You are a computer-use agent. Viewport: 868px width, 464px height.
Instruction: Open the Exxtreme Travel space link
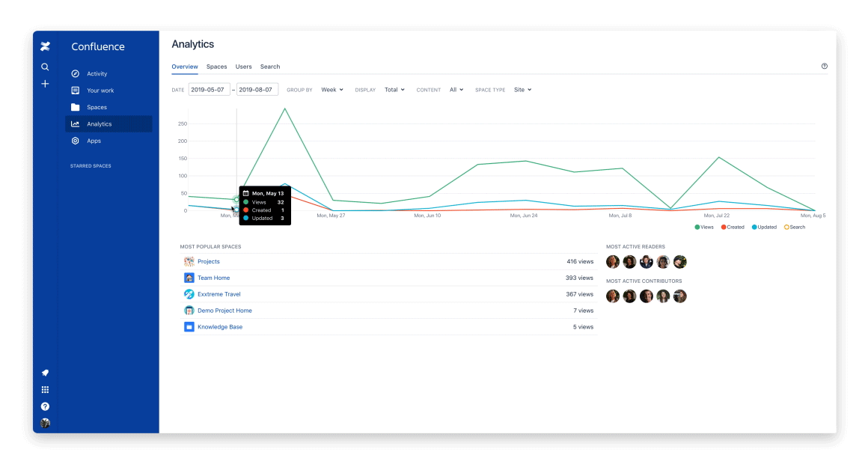[x=218, y=293]
